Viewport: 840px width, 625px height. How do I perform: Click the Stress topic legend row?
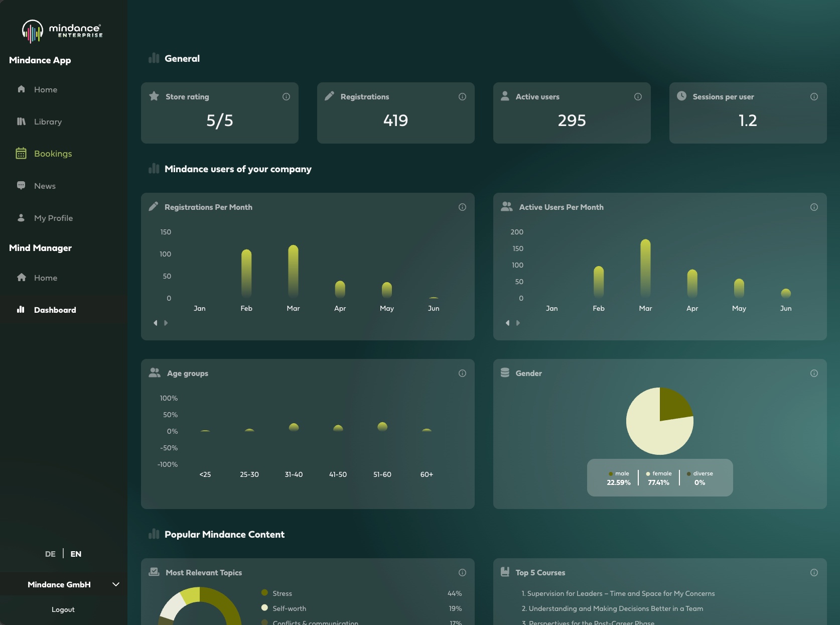[362, 593]
